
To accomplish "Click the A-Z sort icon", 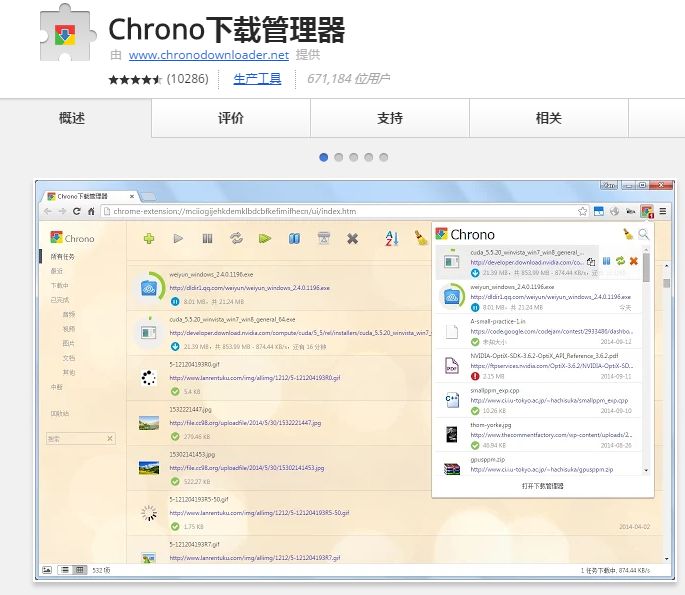I will click(x=392, y=239).
